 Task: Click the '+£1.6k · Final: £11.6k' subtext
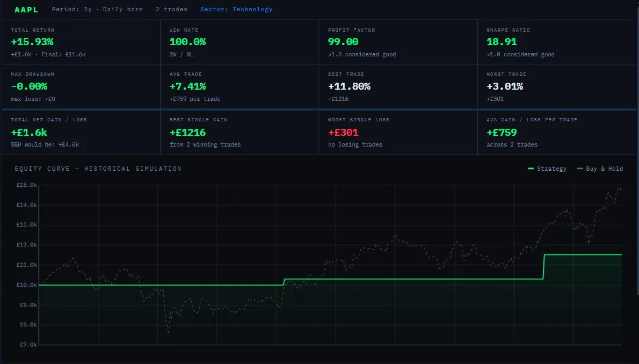tap(48, 54)
